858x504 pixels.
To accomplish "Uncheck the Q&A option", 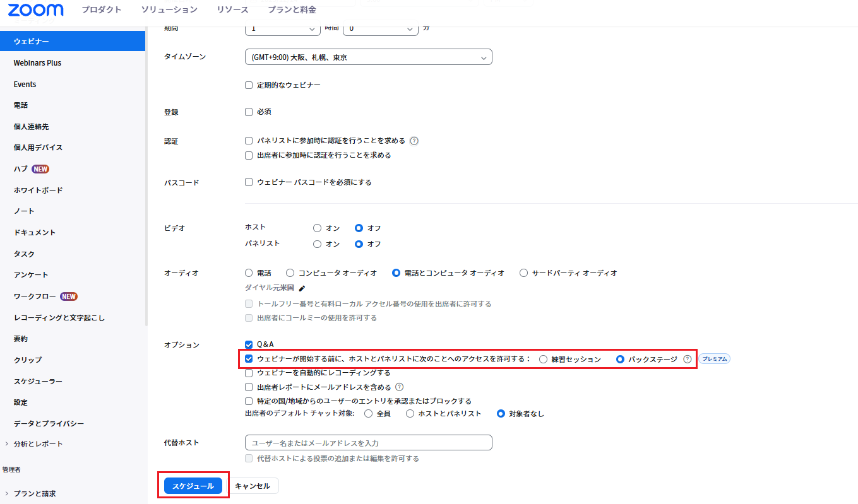I will point(249,345).
